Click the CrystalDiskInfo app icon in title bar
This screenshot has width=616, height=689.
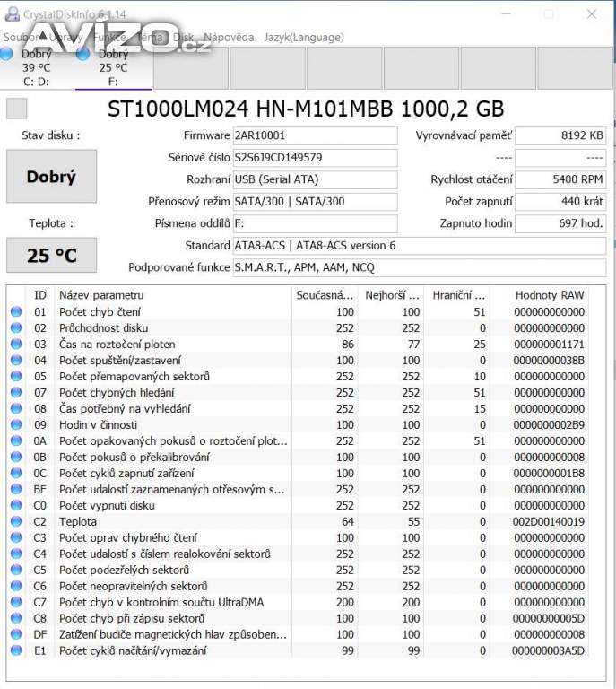12,14
